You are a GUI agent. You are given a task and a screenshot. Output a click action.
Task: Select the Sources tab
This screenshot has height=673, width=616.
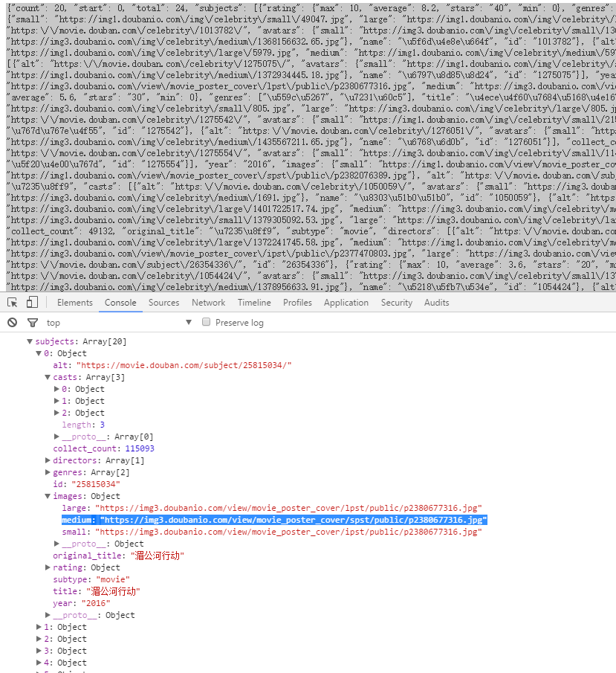[163, 303]
